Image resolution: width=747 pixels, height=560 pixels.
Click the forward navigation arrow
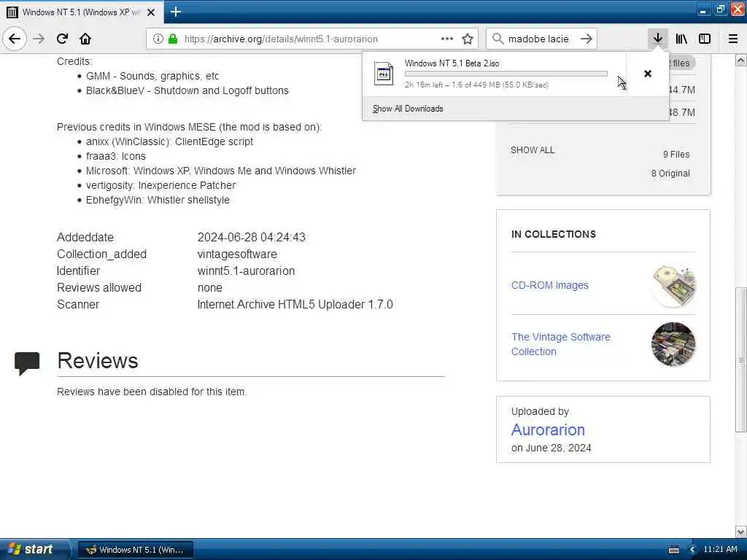tap(39, 39)
